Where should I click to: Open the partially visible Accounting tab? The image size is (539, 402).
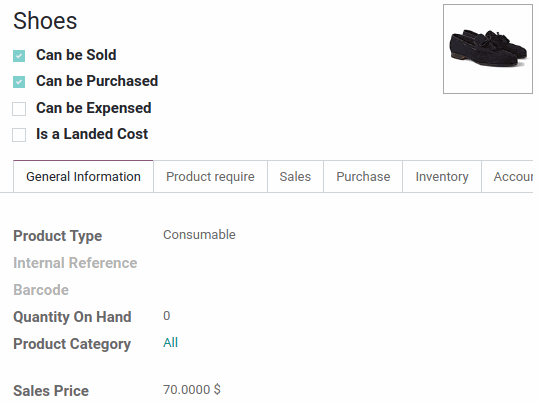[x=508, y=176]
